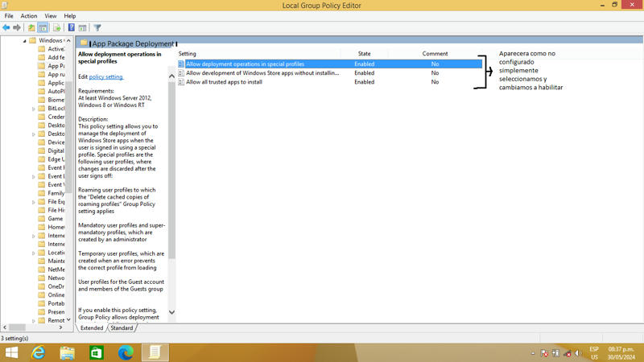This screenshot has height=362, width=644.
Task: Open the View menu
Action: [x=51, y=16]
